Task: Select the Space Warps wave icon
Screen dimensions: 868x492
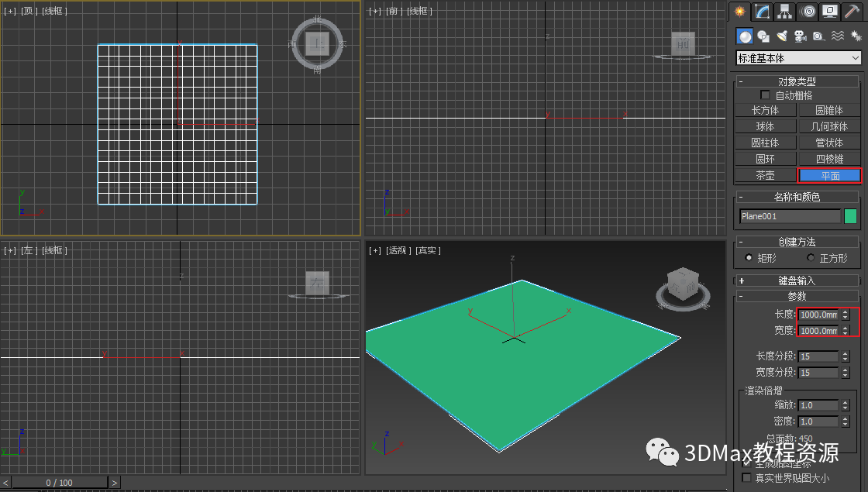Action: tap(838, 36)
